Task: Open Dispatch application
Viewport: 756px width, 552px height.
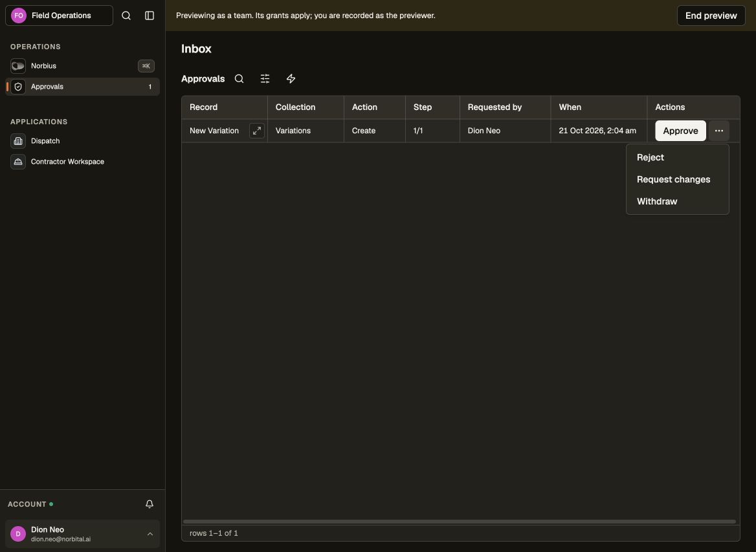Action: [82, 141]
